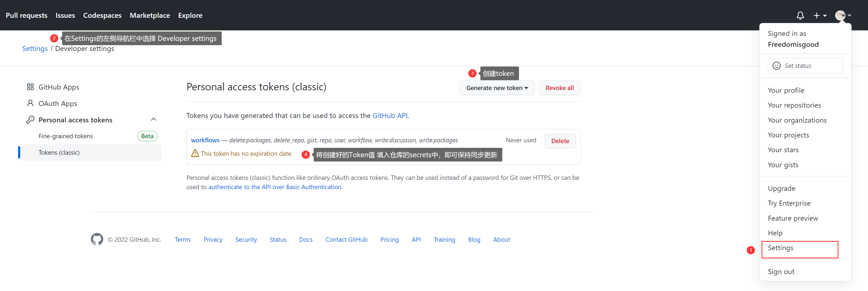868x291 pixels.
Task: Click the smiley icon beside Set status
Action: pyautogui.click(x=776, y=66)
